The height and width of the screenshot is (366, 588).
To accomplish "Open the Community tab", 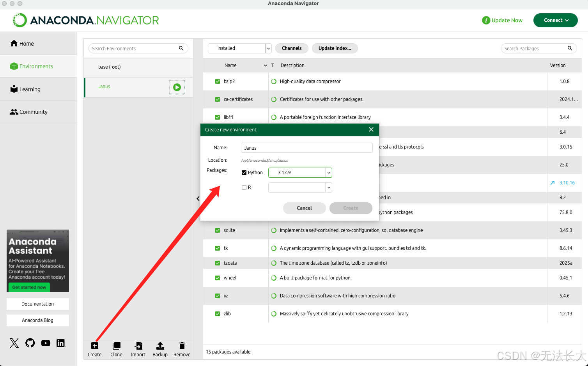I will click(38, 112).
